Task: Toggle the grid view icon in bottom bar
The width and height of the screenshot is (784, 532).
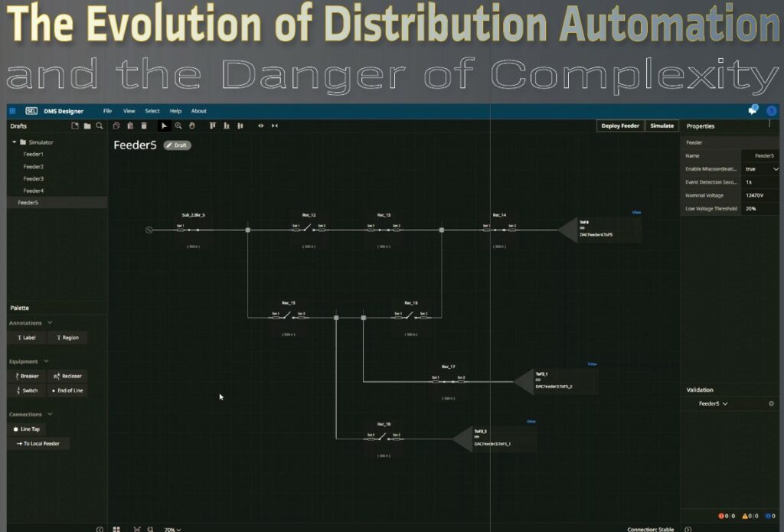Action: (116, 529)
